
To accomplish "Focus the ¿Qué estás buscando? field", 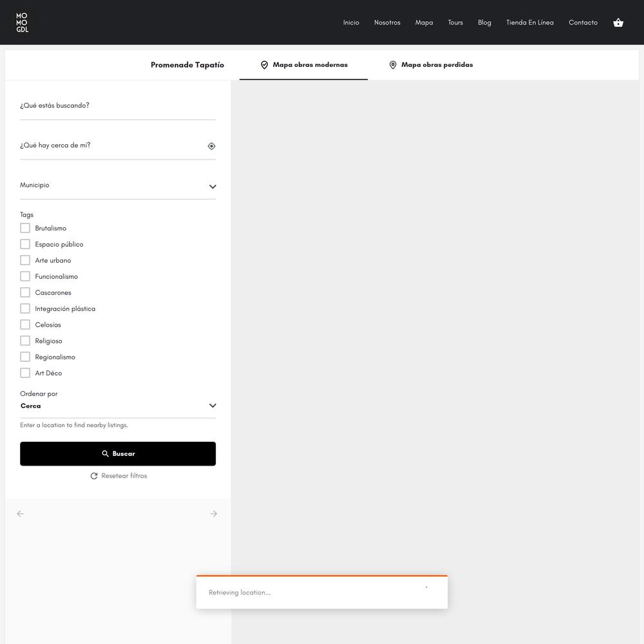I will [x=118, y=106].
